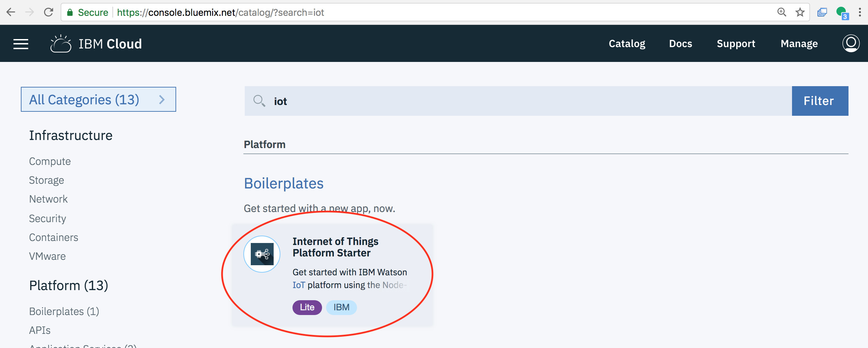Click the IBM Cloud logo
This screenshot has width=868, height=348.
96,44
